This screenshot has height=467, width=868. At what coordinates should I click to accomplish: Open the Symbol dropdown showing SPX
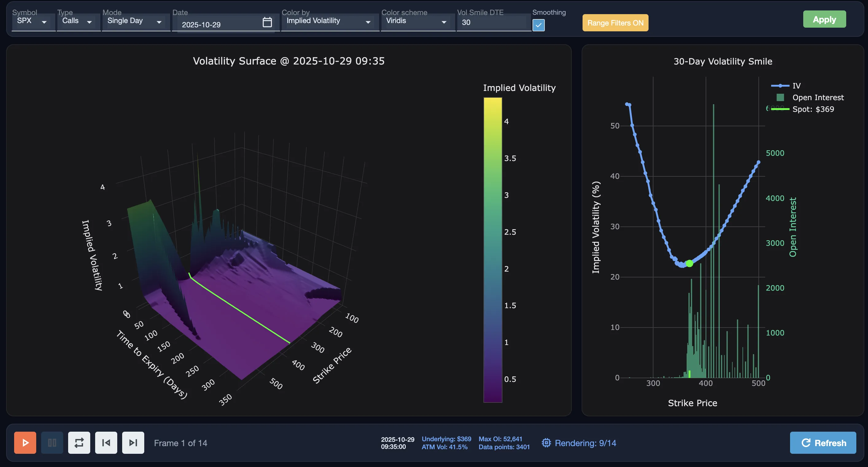coord(33,21)
